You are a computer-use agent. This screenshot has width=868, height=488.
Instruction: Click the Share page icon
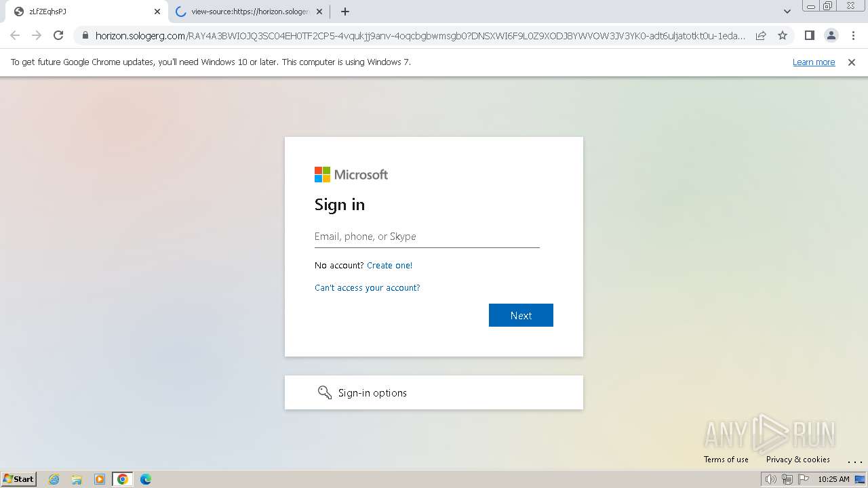coord(761,35)
